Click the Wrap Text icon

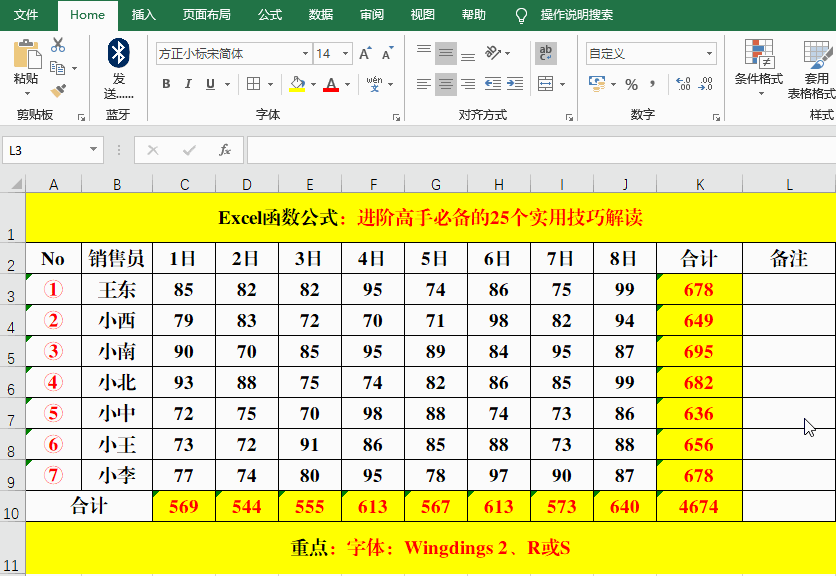(x=545, y=53)
